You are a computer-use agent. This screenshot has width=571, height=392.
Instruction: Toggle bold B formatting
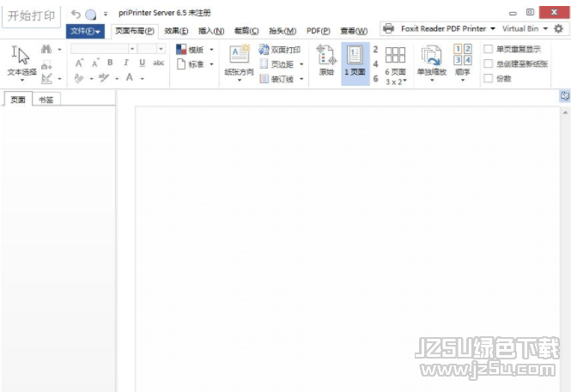click(110, 63)
